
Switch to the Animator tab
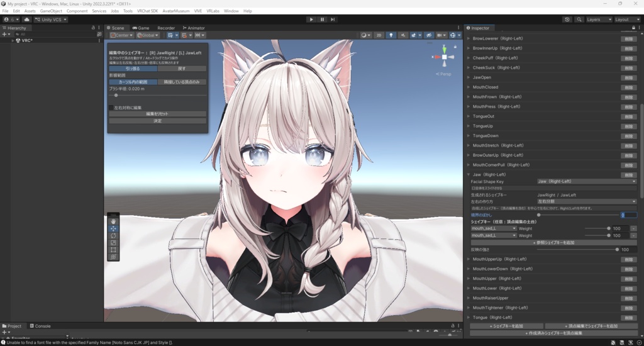[194, 28]
